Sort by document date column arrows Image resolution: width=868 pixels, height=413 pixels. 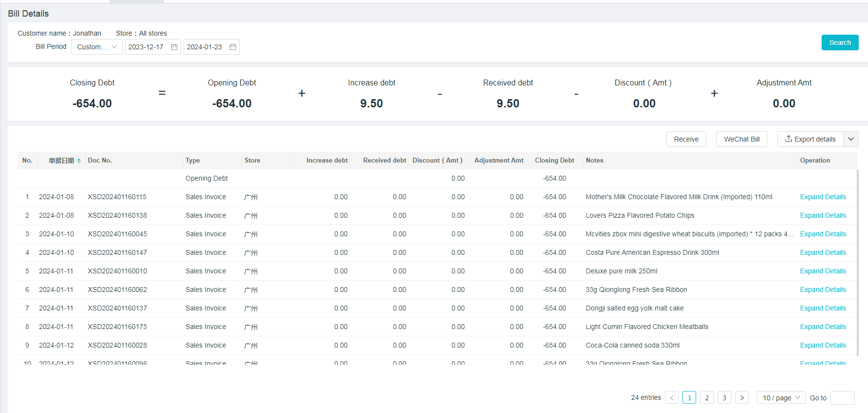click(x=79, y=161)
